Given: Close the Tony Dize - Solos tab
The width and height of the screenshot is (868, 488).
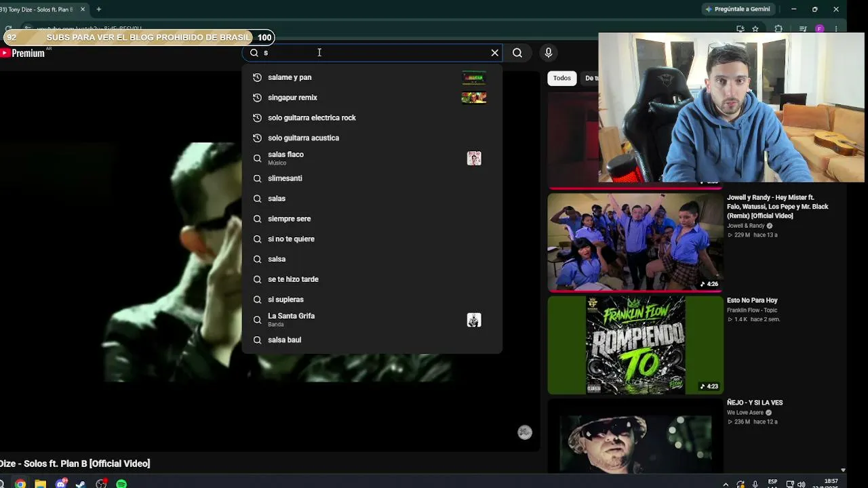Looking at the screenshot, I should pos(83,9).
